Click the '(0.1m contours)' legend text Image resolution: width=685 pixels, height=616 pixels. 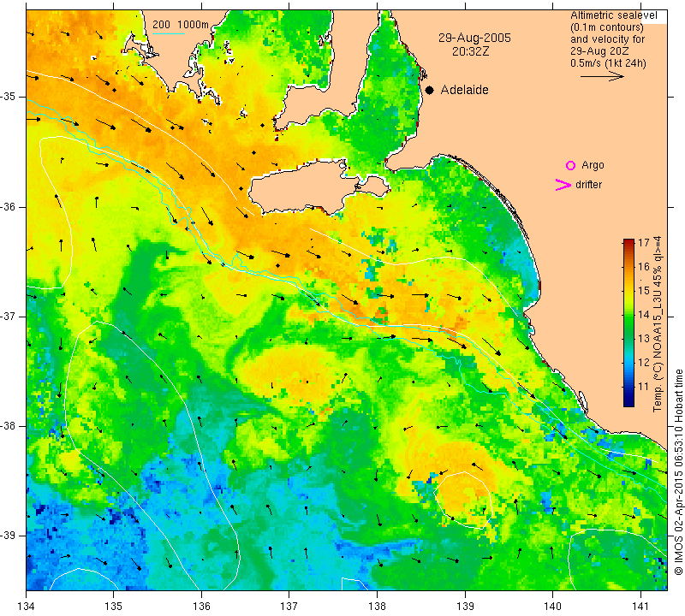click(x=607, y=27)
